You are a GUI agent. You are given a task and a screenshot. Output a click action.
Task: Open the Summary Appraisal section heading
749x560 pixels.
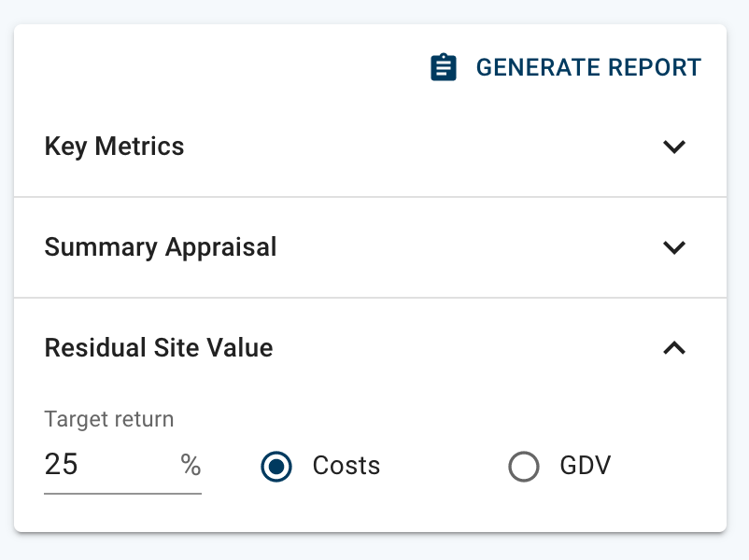161,247
